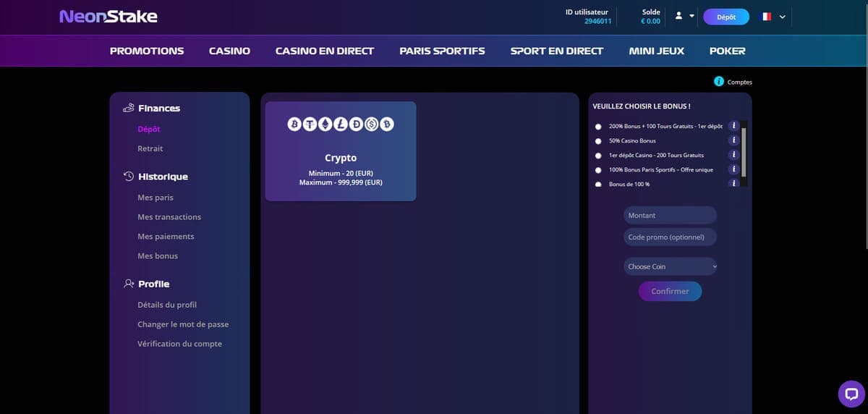Open Dépôt in the Finances sidebar
Viewport: 868px width, 414px height.
coord(149,129)
